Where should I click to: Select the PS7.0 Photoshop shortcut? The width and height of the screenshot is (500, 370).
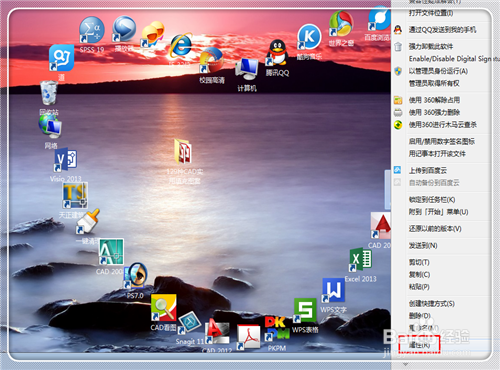(x=135, y=281)
